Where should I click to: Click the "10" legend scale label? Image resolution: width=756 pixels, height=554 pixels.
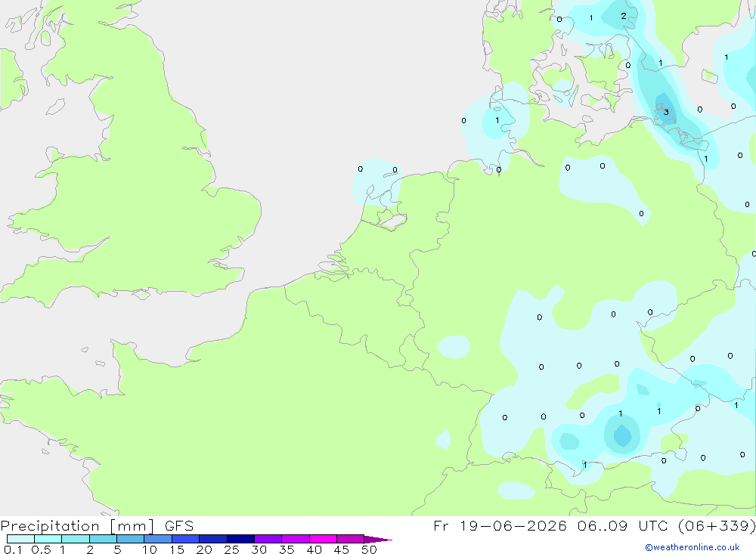[x=150, y=549]
